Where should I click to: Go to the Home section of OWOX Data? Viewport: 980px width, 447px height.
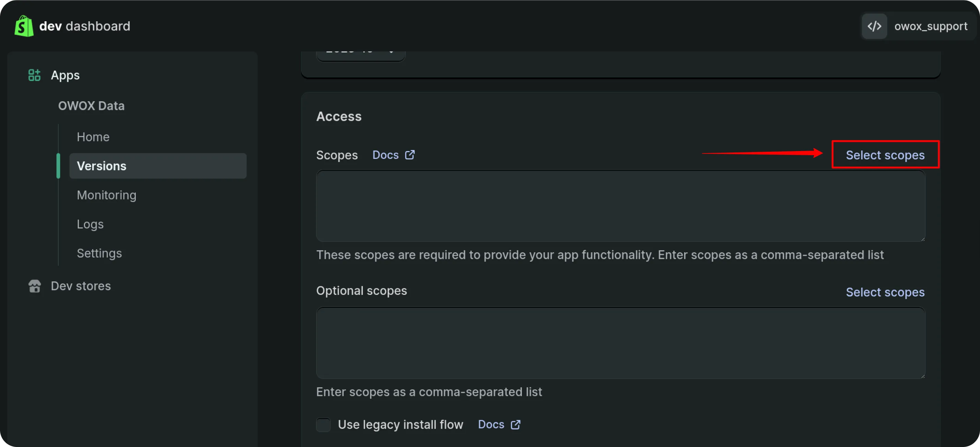point(93,136)
